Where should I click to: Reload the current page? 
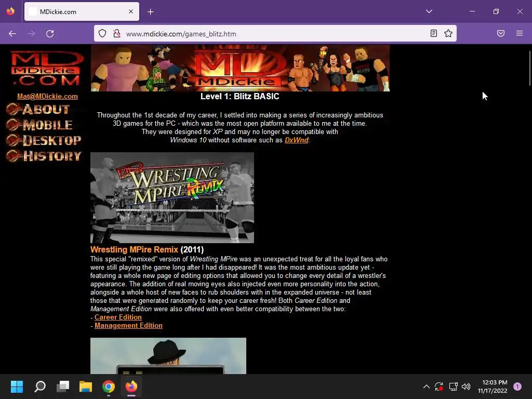point(50,34)
